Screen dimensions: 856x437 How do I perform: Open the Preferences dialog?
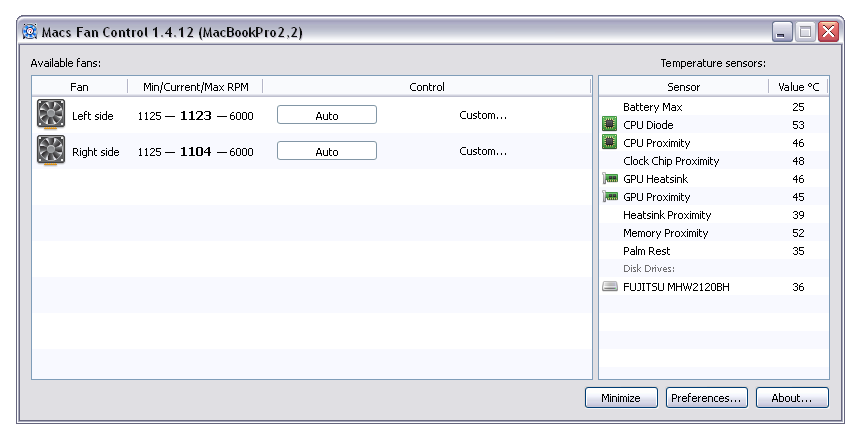point(706,398)
